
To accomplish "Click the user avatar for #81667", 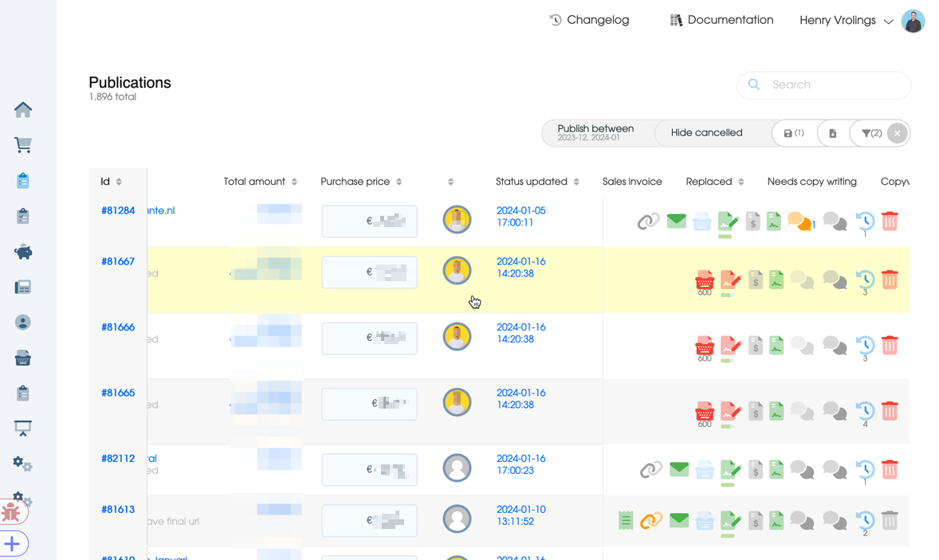I will [x=457, y=270].
